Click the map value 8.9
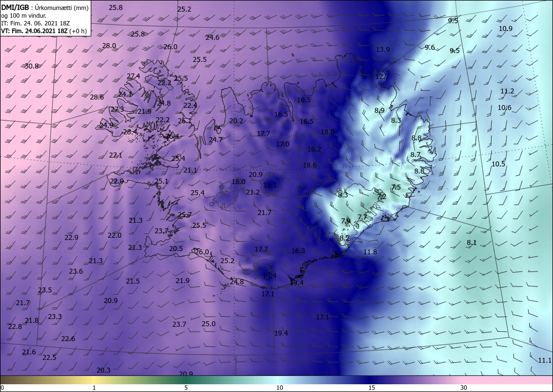Viewport: 553px width, 392px height. [379, 111]
